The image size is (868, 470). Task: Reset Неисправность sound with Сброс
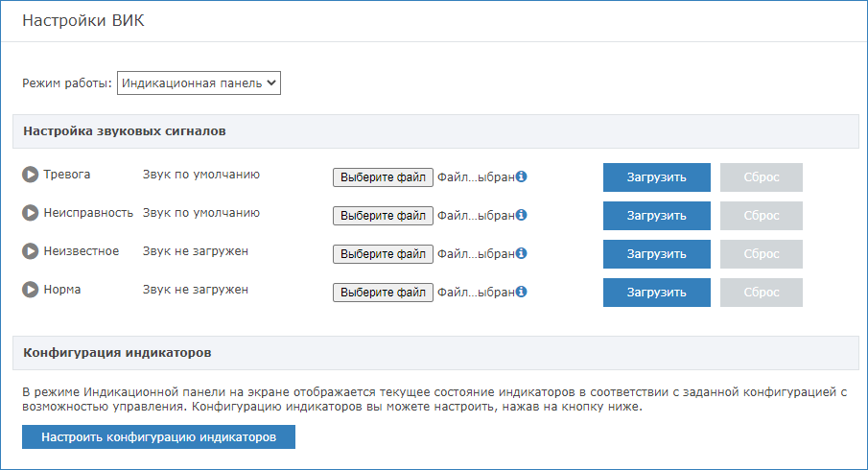761,216
